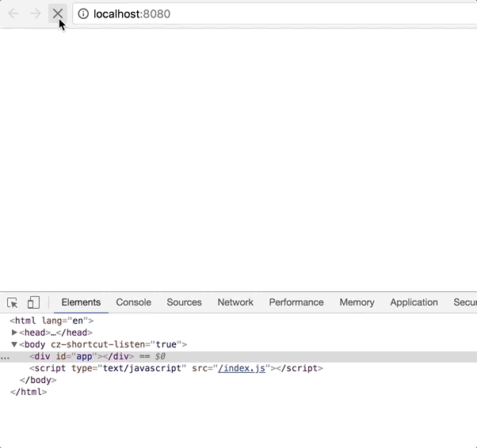Click the ellipsis beside the div row
The image size is (477, 448).
pos(5,358)
